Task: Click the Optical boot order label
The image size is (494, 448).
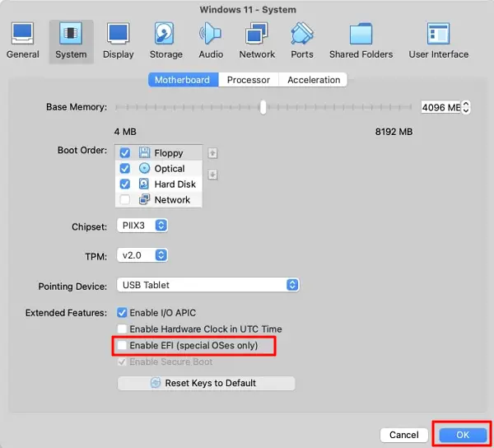Action: 170,169
